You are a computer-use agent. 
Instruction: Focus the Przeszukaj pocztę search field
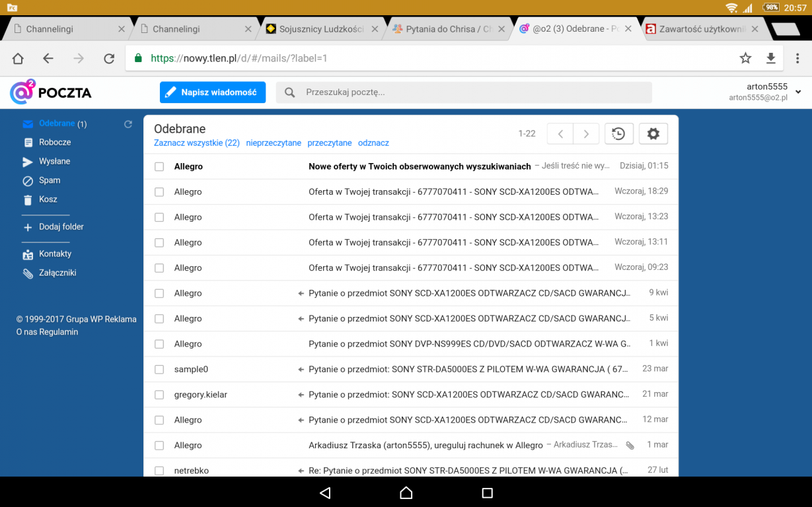(x=464, y=92)
